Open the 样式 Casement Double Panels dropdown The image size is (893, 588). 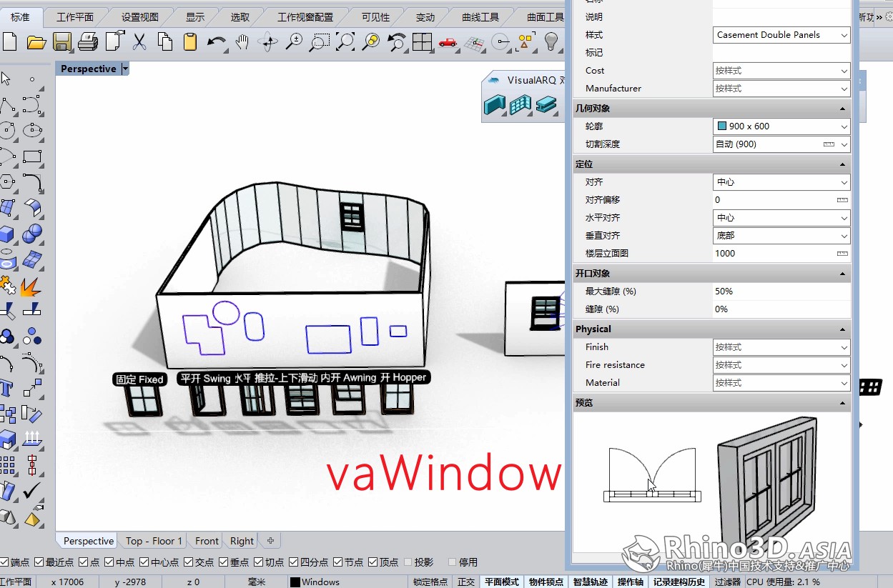781,34
